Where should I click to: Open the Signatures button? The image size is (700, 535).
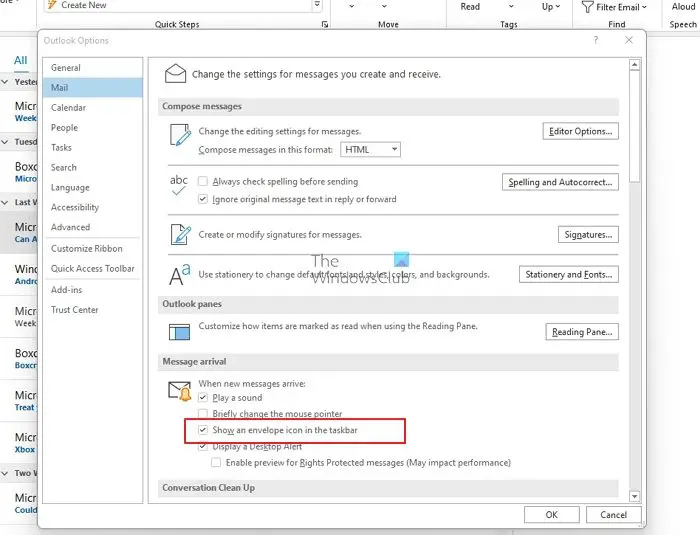pyautogui.click(x=588, y=234)
